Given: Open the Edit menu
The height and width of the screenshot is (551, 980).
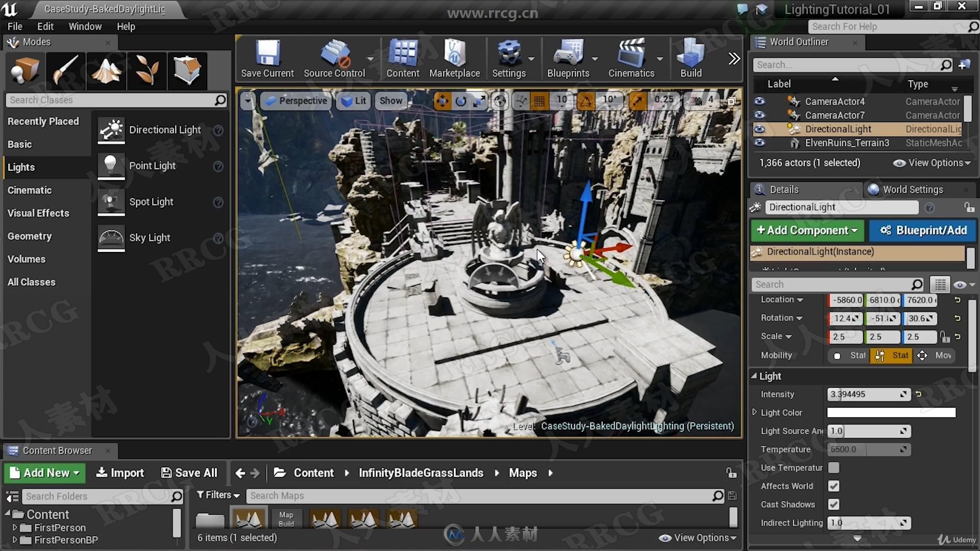Looking at the screenshot, I should 45,26.
